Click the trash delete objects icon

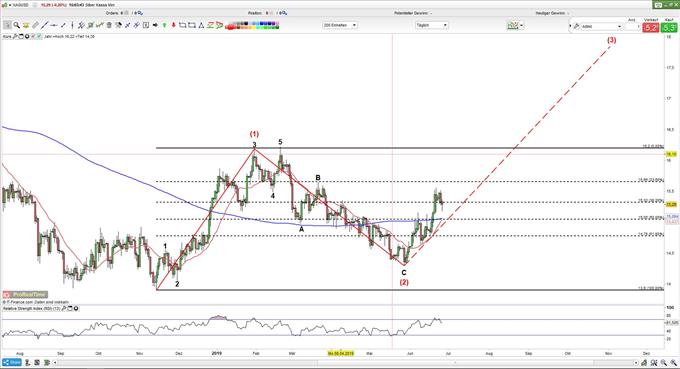pyautogui.click(x=109, y=25)
